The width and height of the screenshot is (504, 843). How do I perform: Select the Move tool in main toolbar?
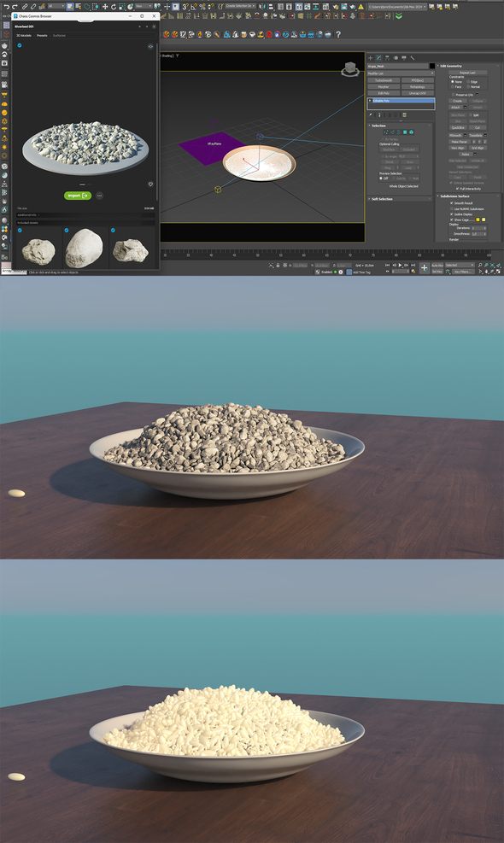(105, 7)
